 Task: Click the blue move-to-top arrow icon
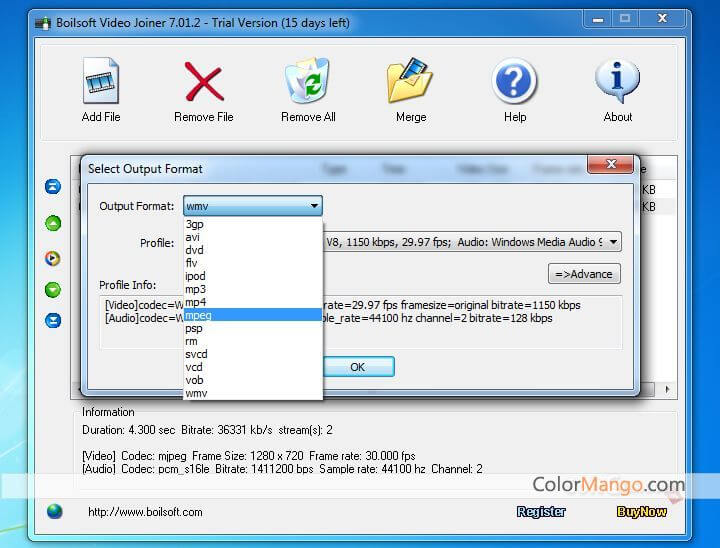53,187
